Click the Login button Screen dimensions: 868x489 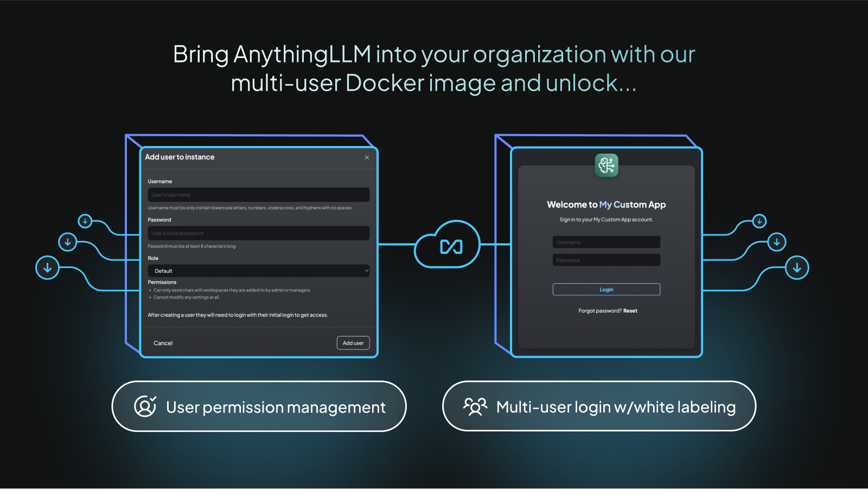pos(607,290)
